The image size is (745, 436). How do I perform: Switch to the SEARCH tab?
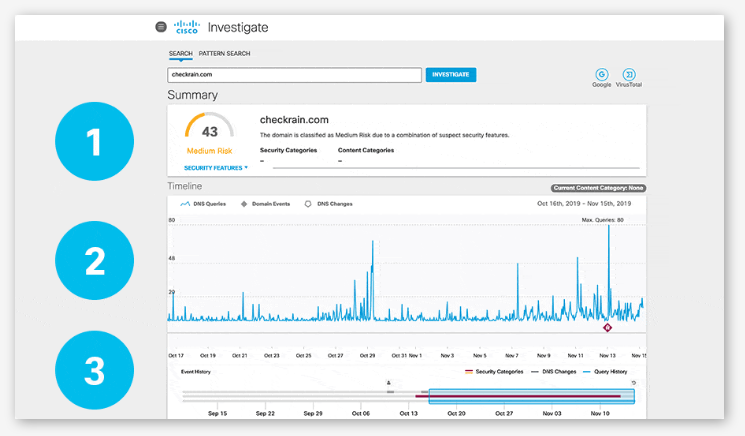coord(181,54)
